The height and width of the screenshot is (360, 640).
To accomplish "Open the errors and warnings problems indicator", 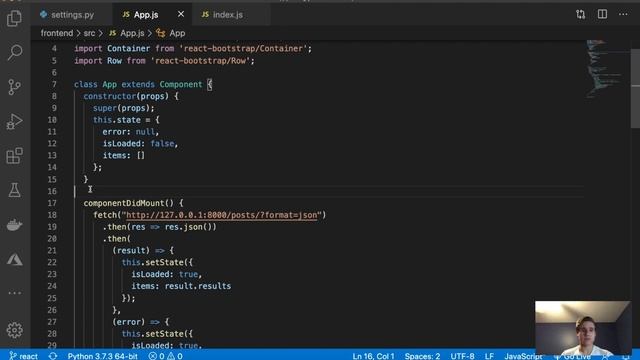I will click(165, 356).
